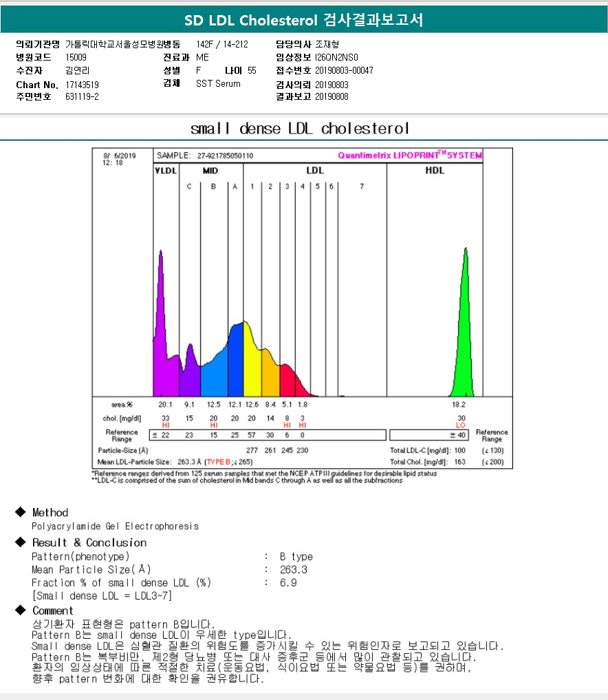Click the last comment line '향후 pattern 변화에 대한 확인을 권유합니다.'

pyautogui.click(x=148, y=679)
